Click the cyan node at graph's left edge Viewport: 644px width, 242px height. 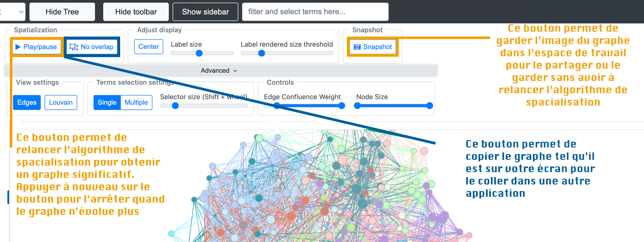click(171, 234)
